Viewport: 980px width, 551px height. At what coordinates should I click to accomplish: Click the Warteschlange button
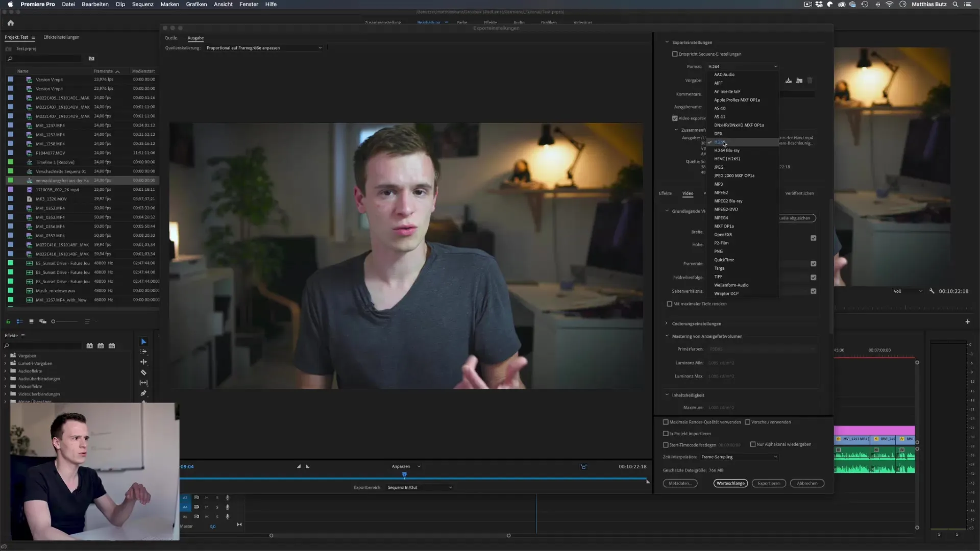pos(730,483)
